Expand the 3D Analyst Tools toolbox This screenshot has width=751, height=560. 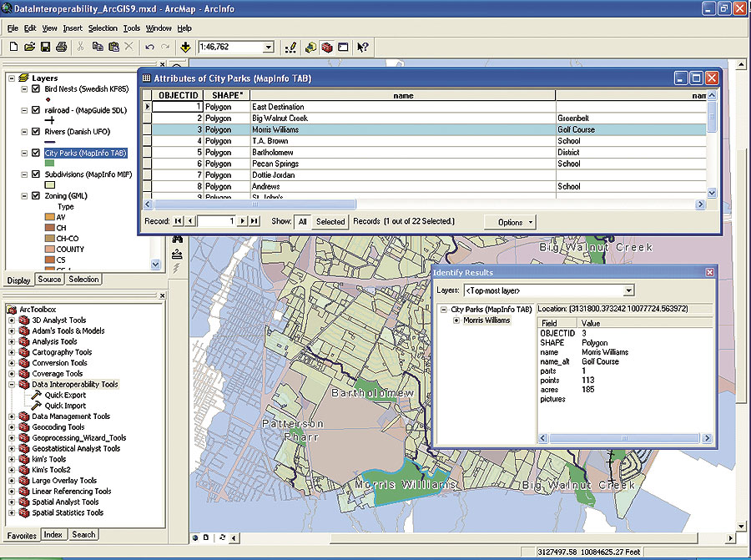(x=12, y=320)
